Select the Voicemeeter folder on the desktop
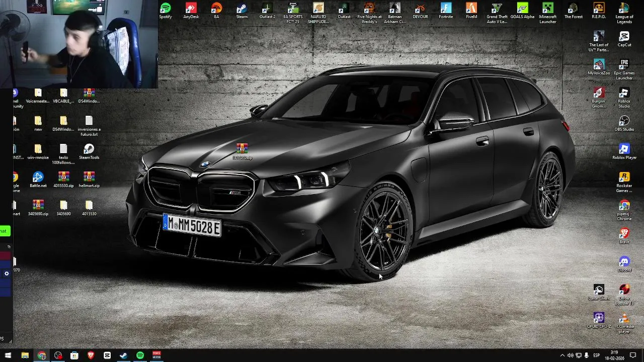The width and height of the screenshot is (644, 362). coord(38,96)
